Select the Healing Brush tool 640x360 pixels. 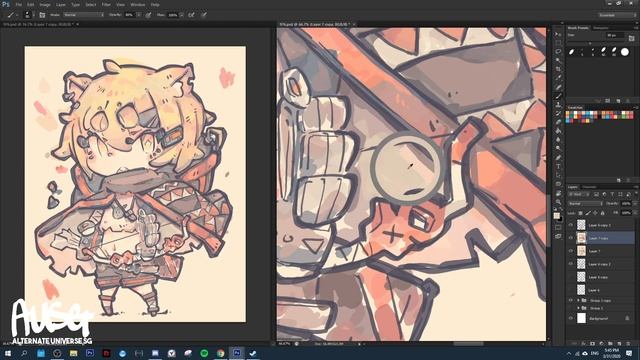pyautogui.click(x=558, y=87)
